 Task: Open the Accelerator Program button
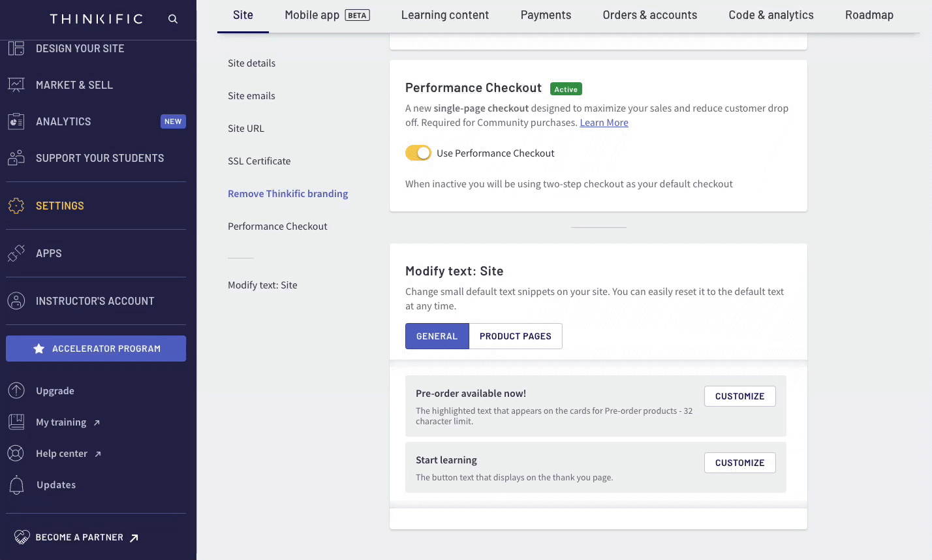pos(96,349)
